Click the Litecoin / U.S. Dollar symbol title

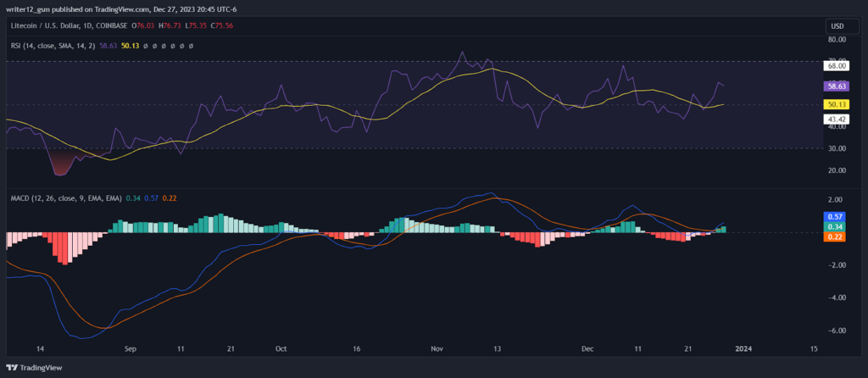click(x=47, y=25)
